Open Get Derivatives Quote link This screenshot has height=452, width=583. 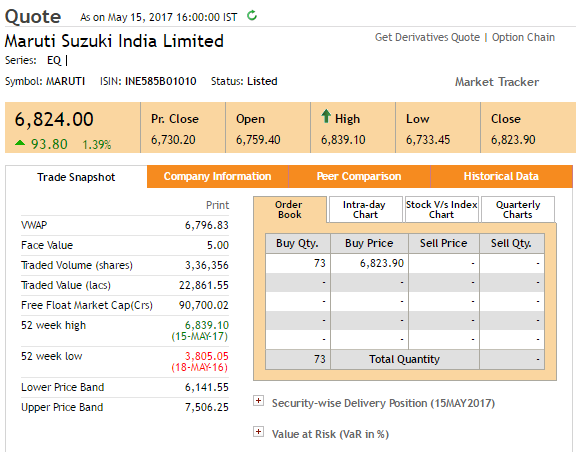(x=427, y=37)
